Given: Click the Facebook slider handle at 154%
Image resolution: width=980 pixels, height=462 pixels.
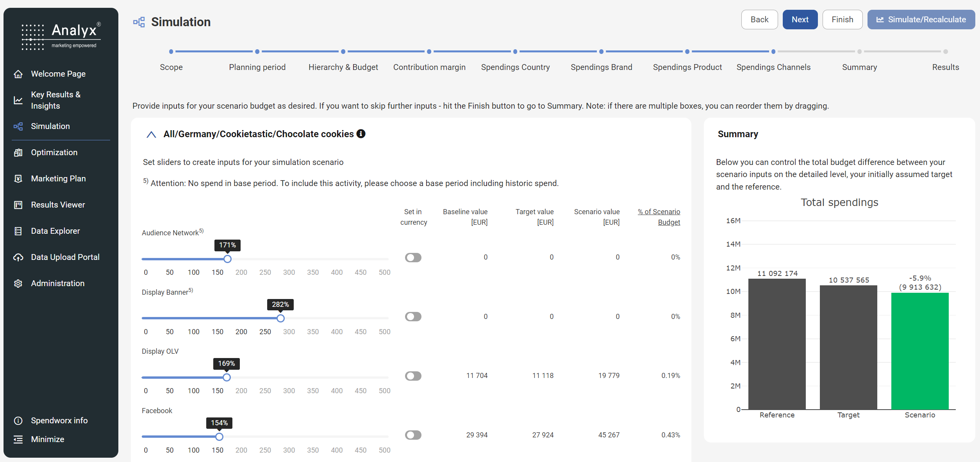Looking at the screenshot, I should 219,437.
